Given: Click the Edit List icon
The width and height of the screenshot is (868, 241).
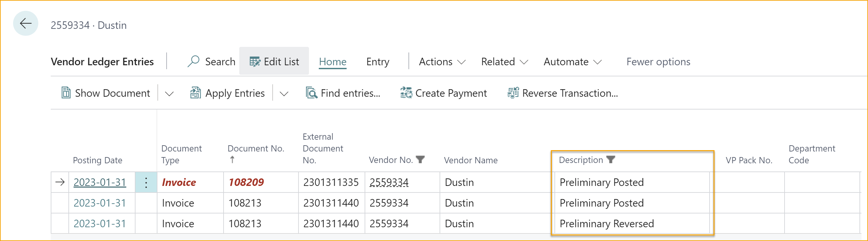Looking at the screenshot, I should [255, 62].
